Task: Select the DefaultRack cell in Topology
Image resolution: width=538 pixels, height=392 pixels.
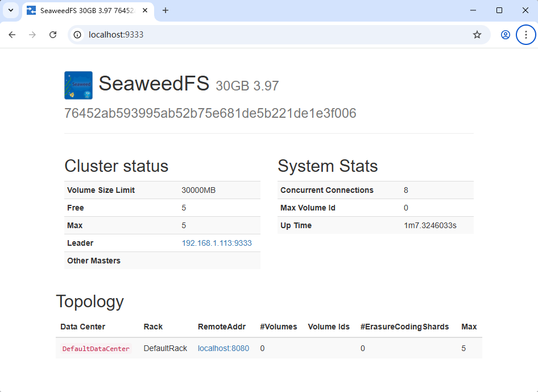Action: coord(165,348)
